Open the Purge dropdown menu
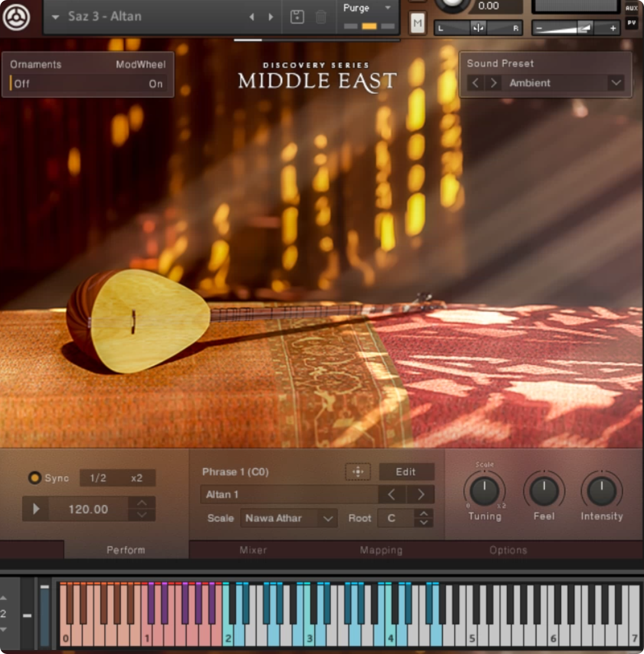This screenshot has height=654, width=644. (x=367, y=8)
